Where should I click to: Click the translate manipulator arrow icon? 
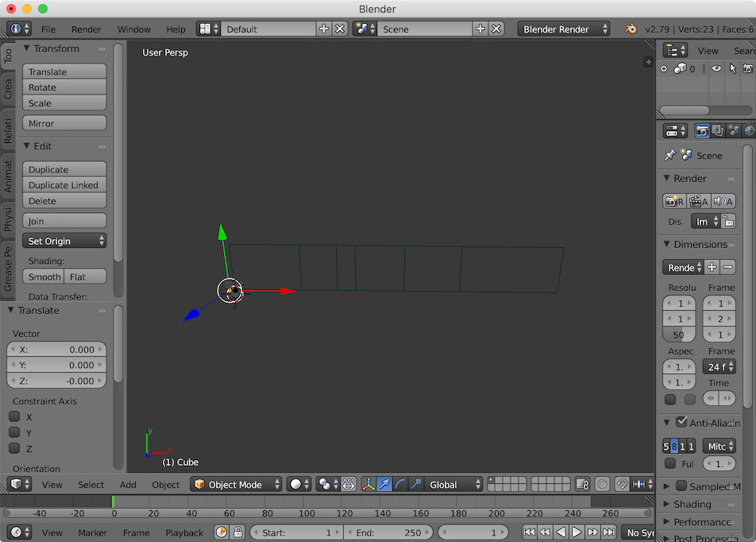(384, 484)
